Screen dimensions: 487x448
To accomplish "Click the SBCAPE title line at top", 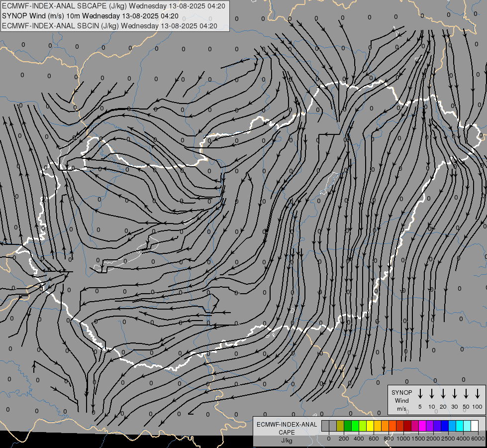I will 114,6.
